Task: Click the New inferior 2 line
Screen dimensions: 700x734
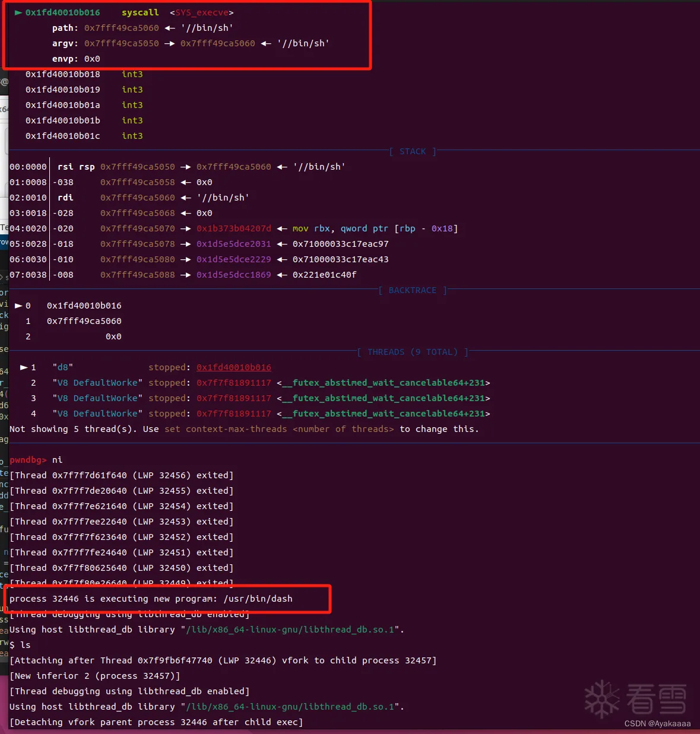Action: point(95,676)
